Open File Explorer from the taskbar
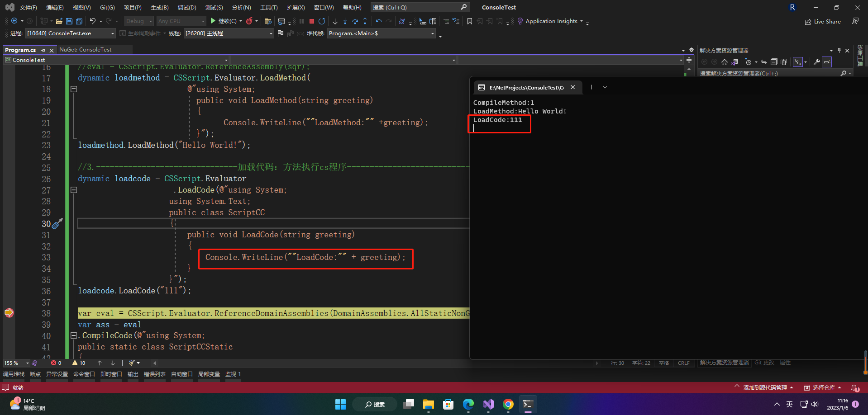 pyautogui.click(x=429, y=404)
